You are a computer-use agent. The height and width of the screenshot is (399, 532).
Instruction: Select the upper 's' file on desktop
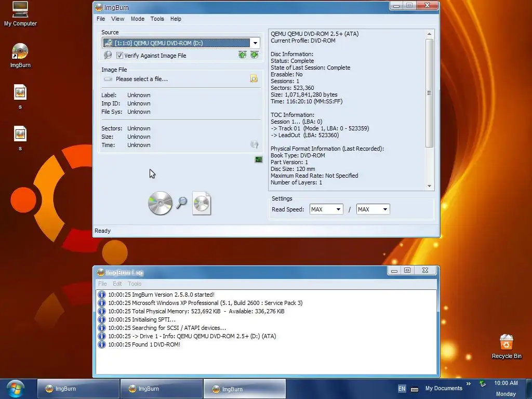click(x=20, y=97)
